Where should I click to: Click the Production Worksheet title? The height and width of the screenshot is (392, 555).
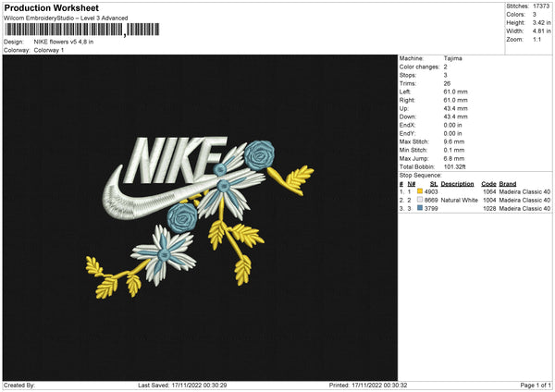click(51, 7)
